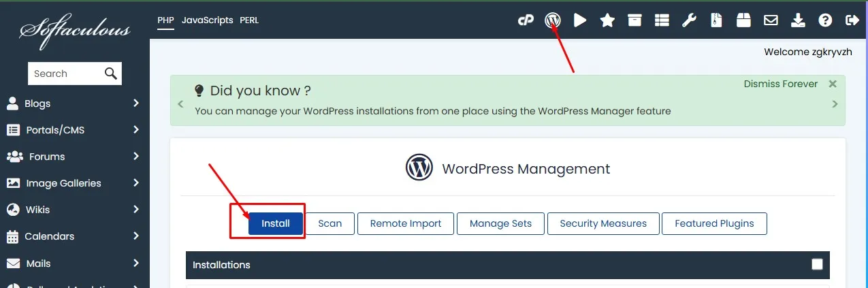Click the help question mark icon
The height and width of the screenshot is (288, 868).
point(825,20)
